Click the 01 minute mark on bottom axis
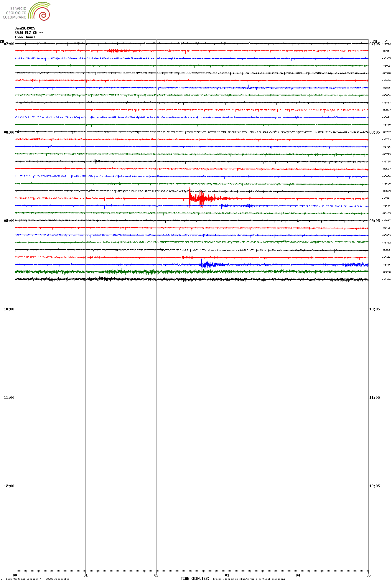This screenshot has height=583, width=392. point(85,575)
